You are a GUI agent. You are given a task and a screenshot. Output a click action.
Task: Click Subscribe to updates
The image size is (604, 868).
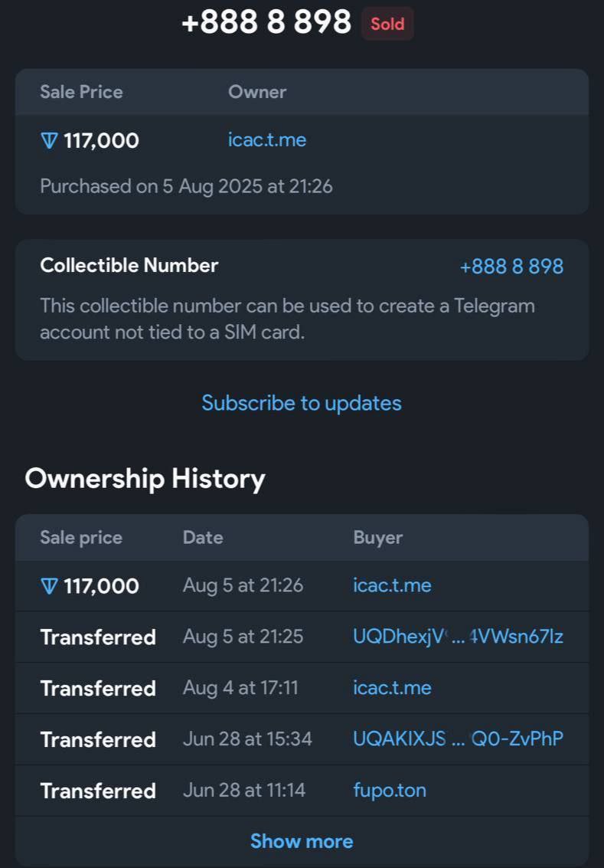coord(302,403)
